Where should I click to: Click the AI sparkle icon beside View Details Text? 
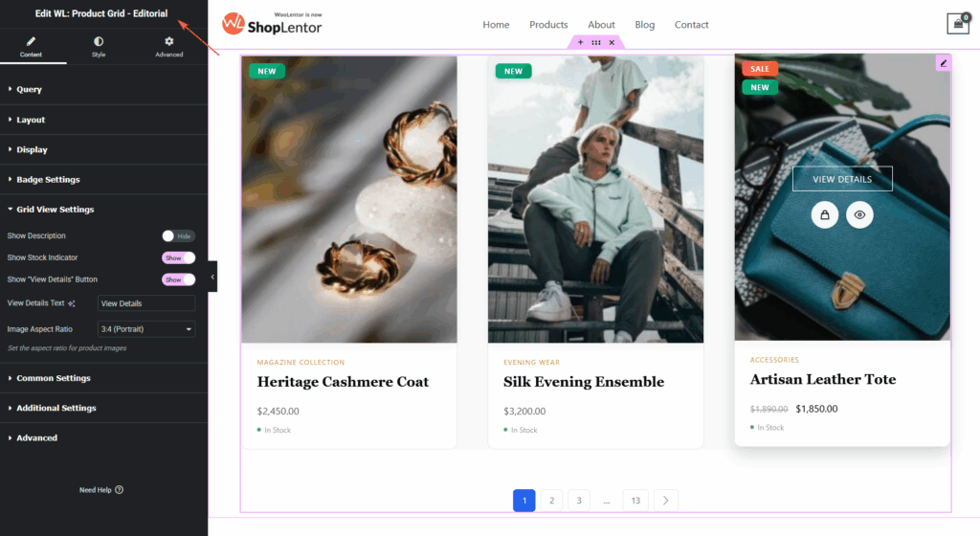tap(71, 303)
